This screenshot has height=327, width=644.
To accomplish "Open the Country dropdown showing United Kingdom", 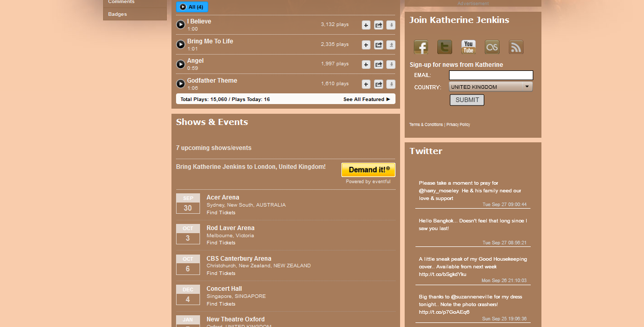I will pyautogui.click(x=491, y=87).
